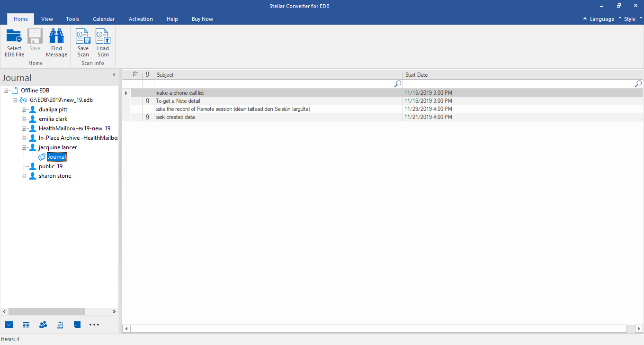Switch to Mail view icon at bottom
The height and width of the screenshot is (345, 644).
[x=9, y=325]
